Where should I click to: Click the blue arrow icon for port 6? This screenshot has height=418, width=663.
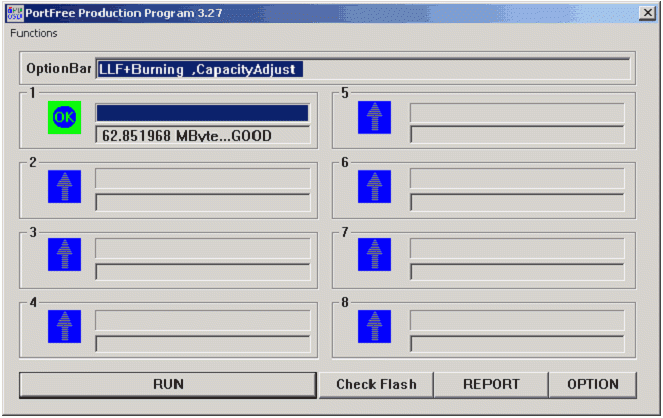tap(374, 186)
